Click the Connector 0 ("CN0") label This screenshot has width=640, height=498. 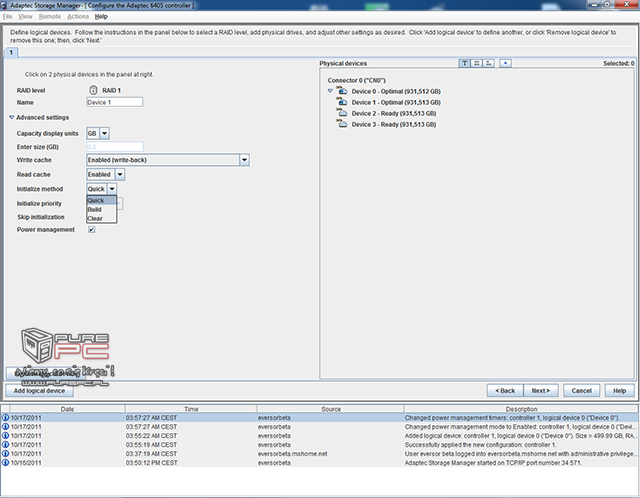(356, 80)
